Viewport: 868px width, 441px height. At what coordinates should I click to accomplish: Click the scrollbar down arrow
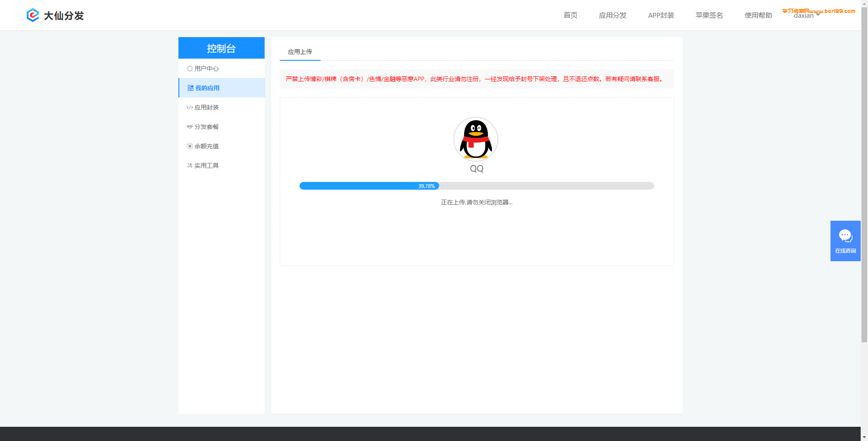coord(864,437)
